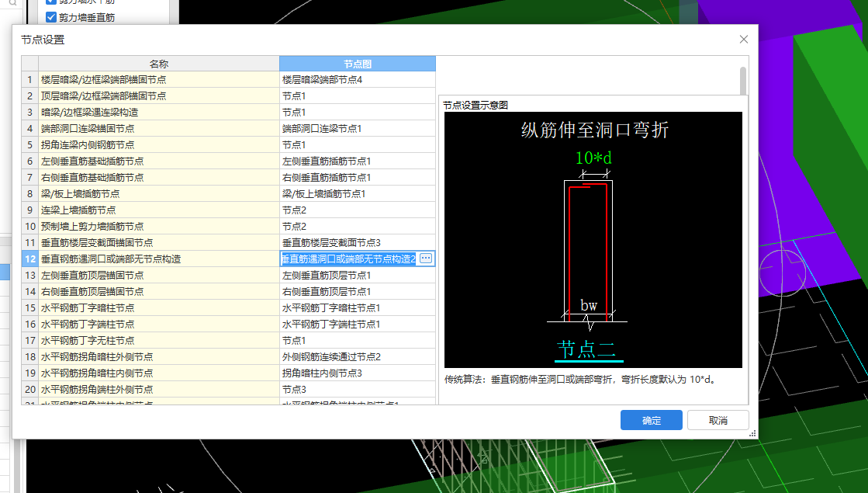Screen dimensions: 868x493
Task: Click cell 水平钢筋丁字暗柱节点1
Action: (358, 308)
